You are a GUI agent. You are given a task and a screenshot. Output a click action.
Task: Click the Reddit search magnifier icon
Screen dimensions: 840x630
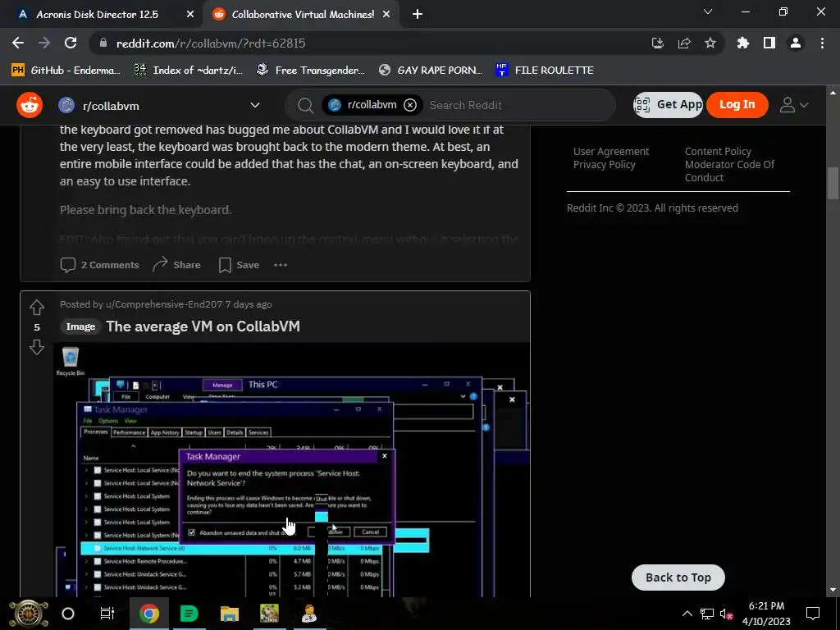point(305,106)
